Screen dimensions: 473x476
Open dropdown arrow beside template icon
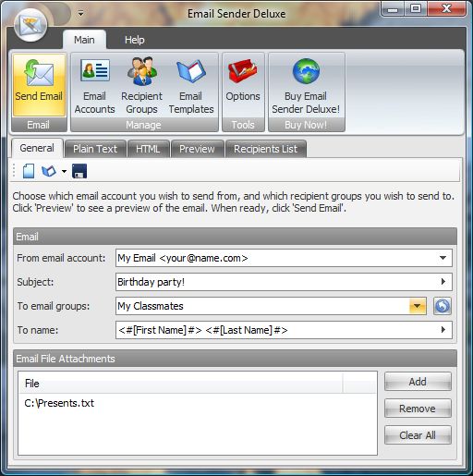[64, 171]
